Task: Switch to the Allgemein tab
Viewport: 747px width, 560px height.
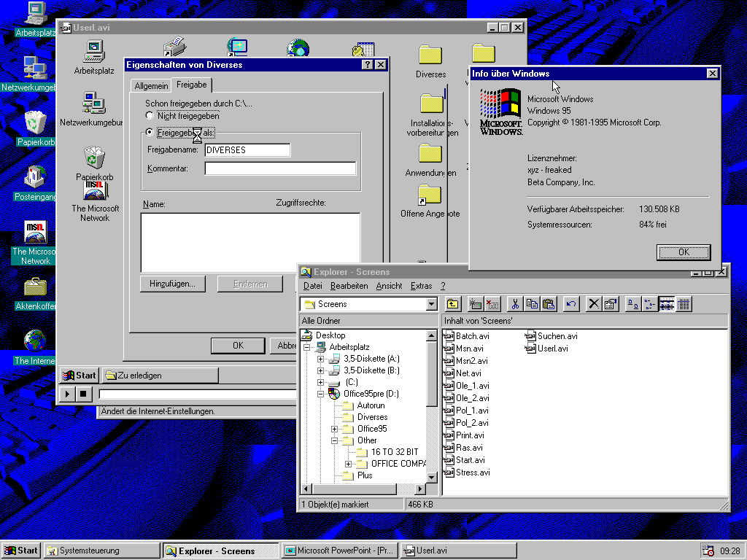Action: (x=151, y=86)
